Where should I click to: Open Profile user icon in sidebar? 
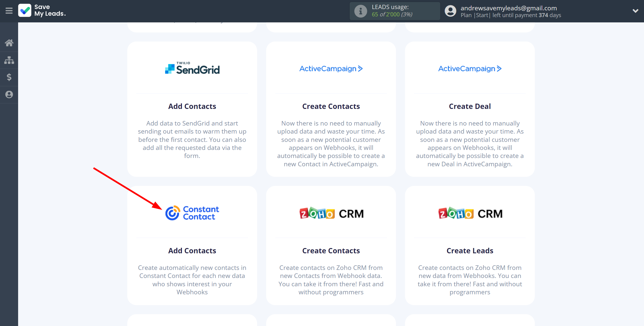click(x=9, y=95)
